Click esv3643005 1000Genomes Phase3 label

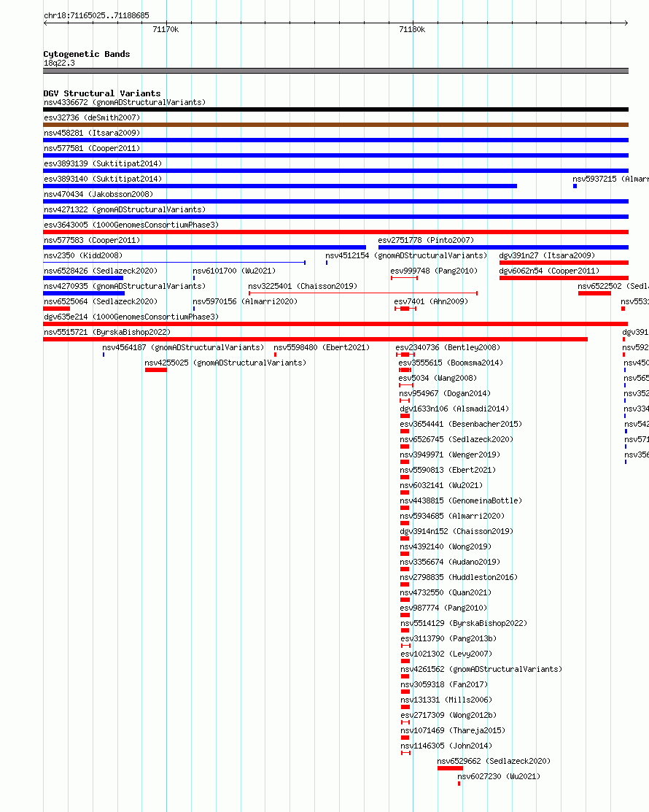click(x=131, y=225)
